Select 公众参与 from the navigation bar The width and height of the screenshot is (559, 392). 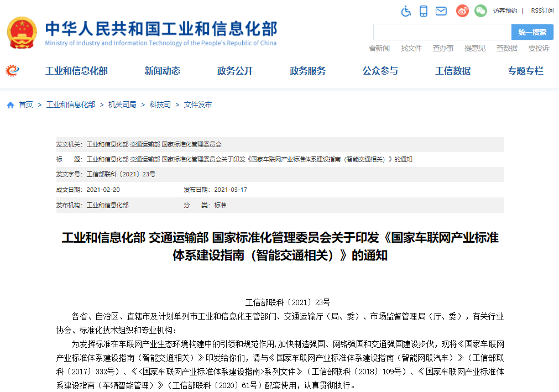(x=380, y=71)
